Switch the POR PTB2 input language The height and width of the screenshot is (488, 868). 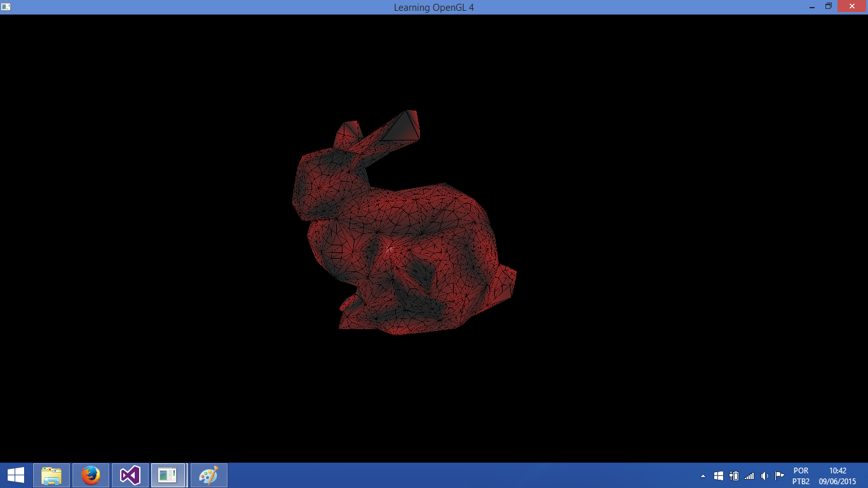[801, 476]
